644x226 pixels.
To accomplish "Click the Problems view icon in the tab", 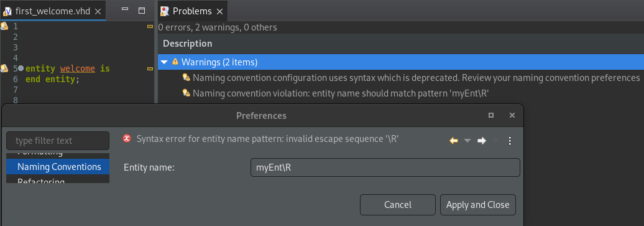I will click(165, 11).
